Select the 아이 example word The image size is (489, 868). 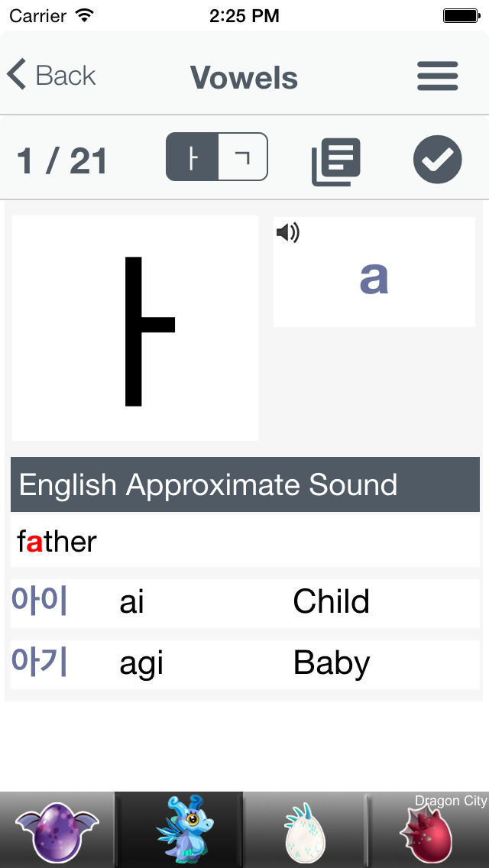[x=39, y=601]
